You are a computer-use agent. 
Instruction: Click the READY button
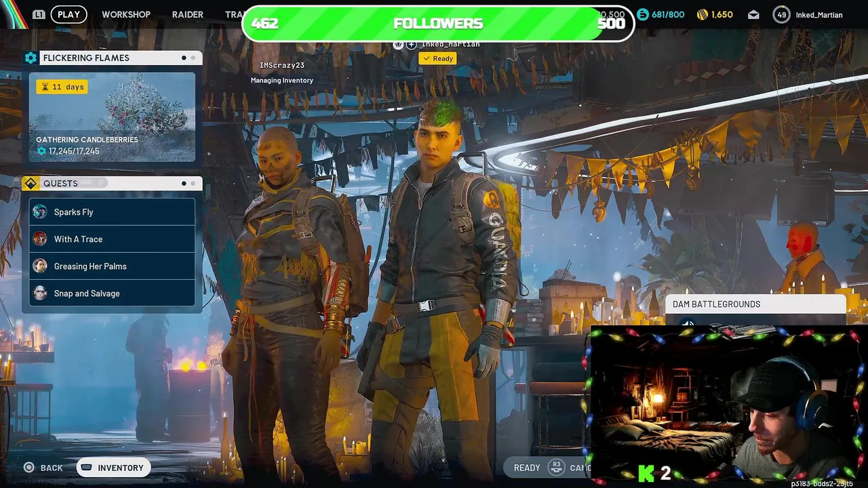527,468
